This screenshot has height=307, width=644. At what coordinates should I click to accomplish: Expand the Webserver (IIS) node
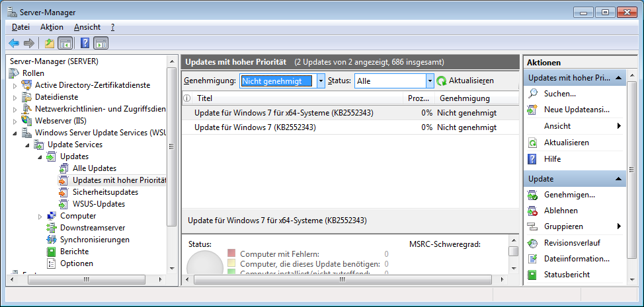[x=15, y=121]
